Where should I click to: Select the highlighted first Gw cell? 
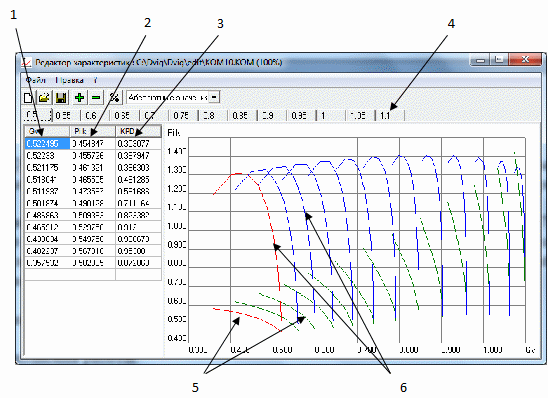pos(48,144)
